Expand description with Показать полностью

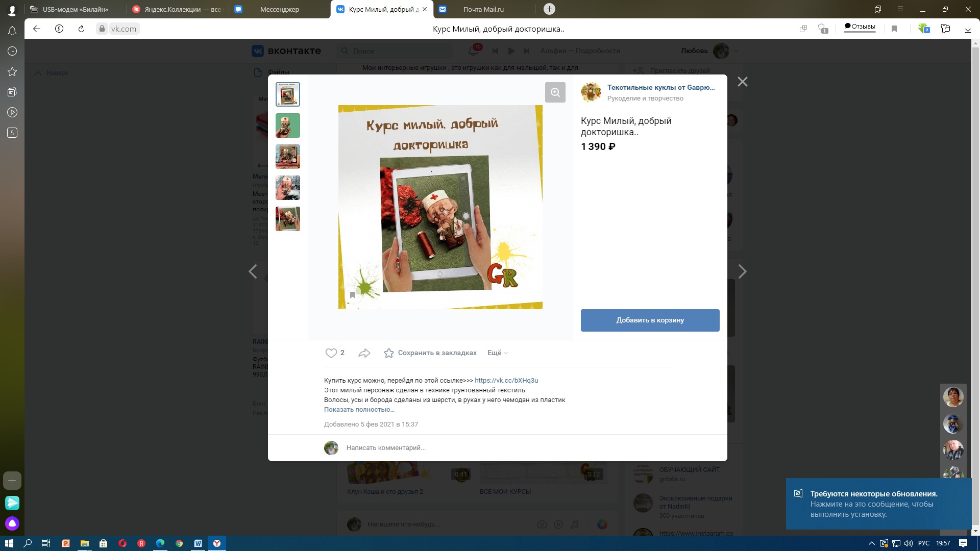pyautogui.click(x=359, y=409)
